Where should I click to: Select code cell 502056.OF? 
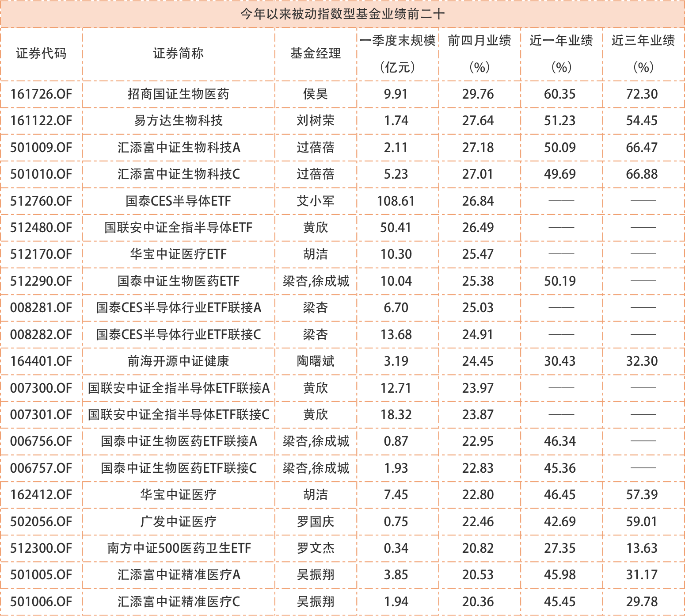pyautogui.click(x=41, y=522)
